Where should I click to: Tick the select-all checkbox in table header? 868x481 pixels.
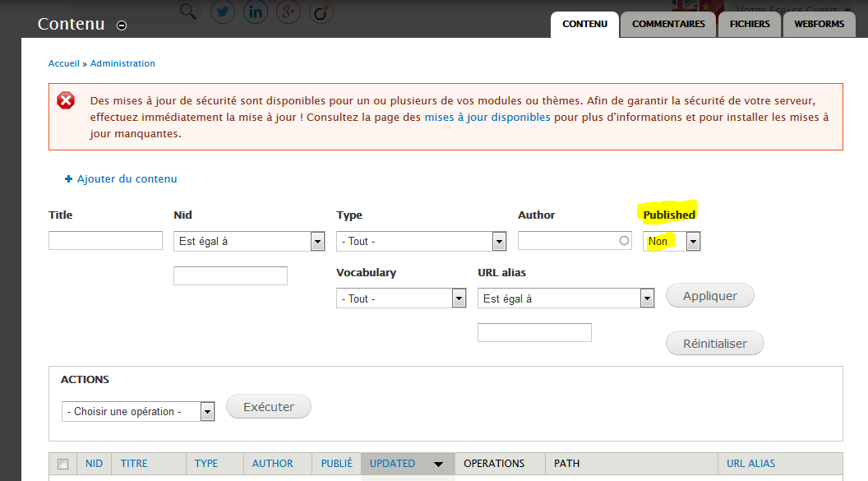[x=63, y=464]
